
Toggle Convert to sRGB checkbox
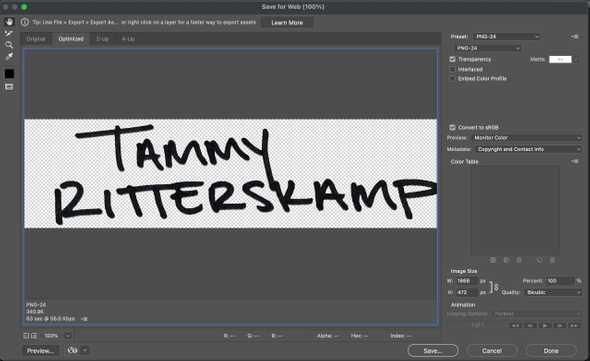452,128
